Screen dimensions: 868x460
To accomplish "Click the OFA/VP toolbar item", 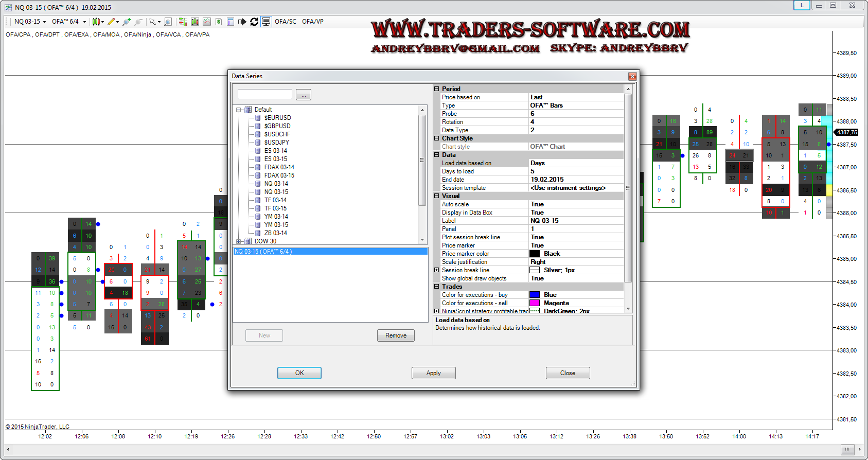I will pos(312,22).
